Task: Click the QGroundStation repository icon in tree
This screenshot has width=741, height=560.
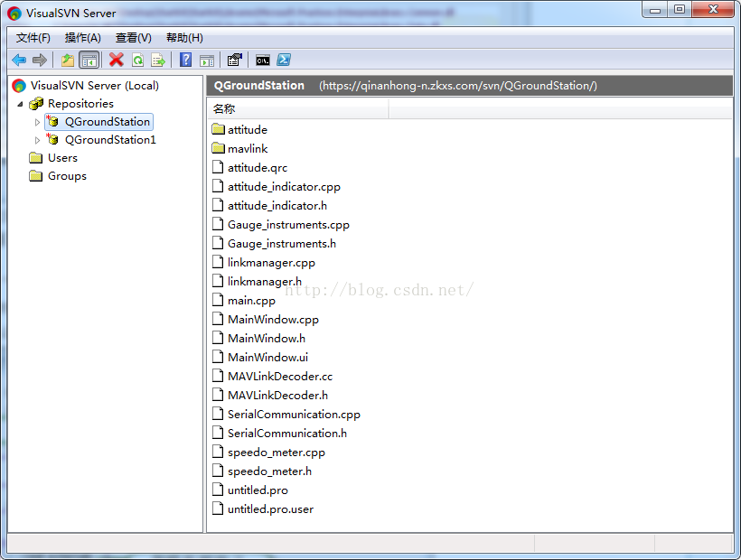Action: [x=52, y=121]
